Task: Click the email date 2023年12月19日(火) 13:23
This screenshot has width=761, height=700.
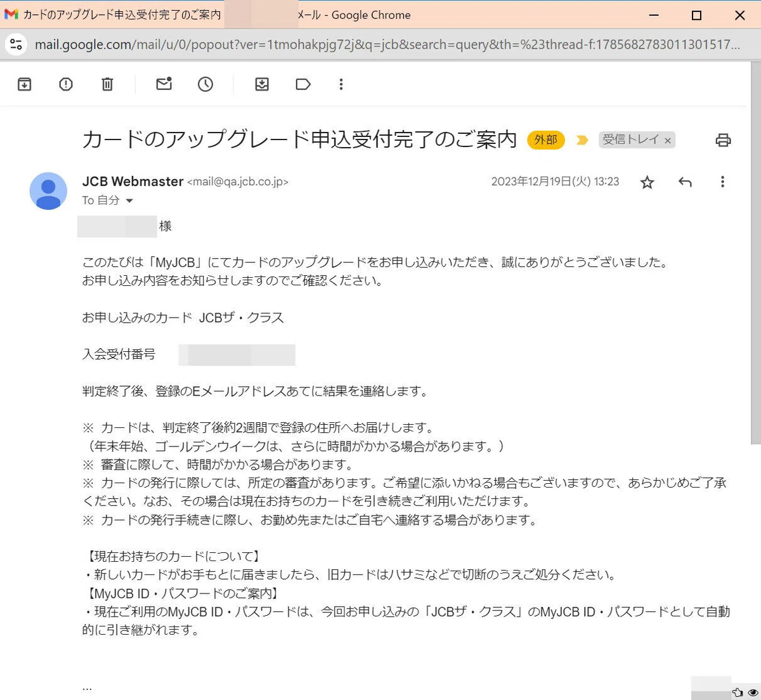Action: [x=555, y=182]
